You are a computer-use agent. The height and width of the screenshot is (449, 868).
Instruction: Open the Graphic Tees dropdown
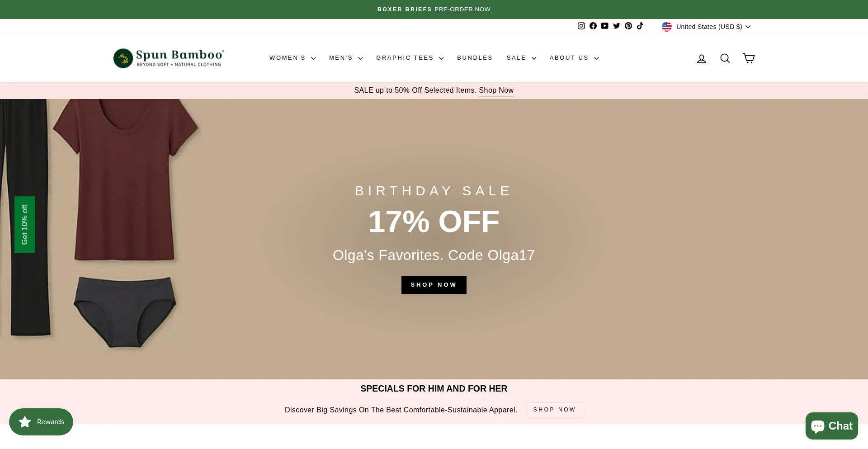coord(410,58)
